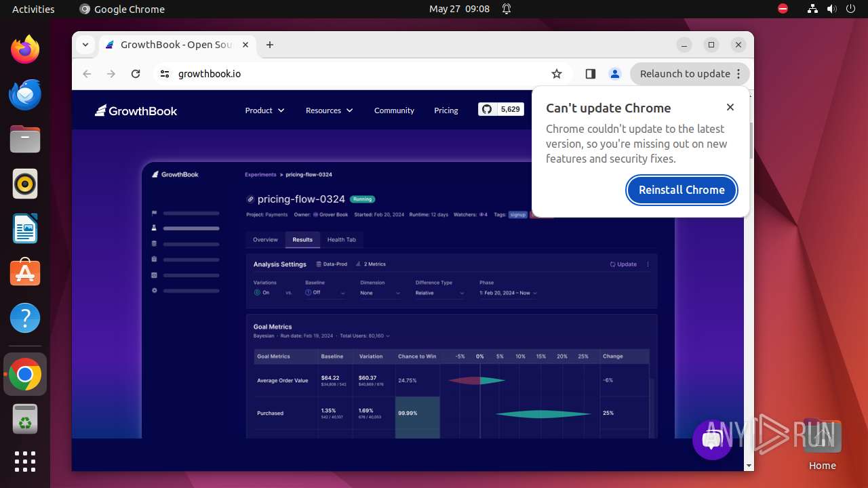View site information icon in address bar
The width and height of the screenshot is (868, 488).
(x=165, y=74)
